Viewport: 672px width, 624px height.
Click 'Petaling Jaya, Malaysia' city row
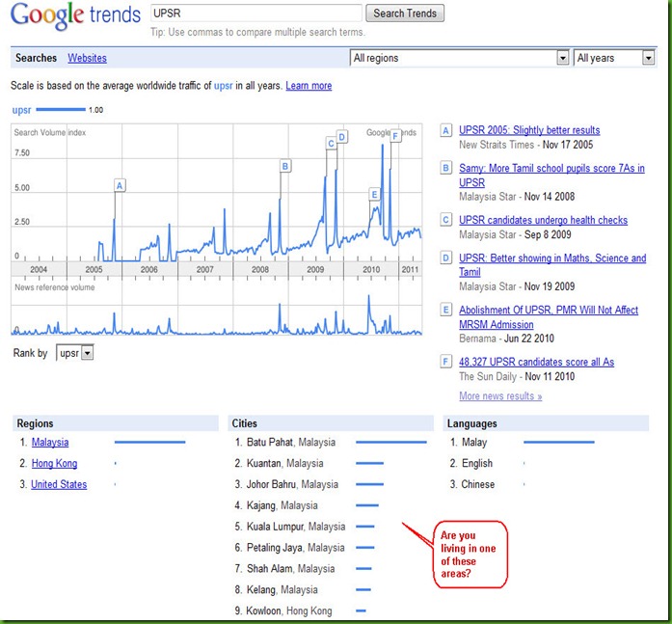pos(305,547)
